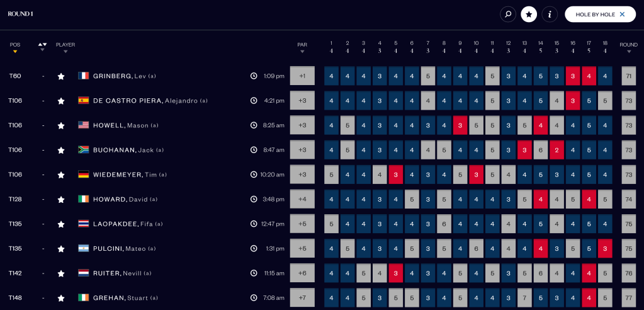This screenshot has height=310, width=644.
Task: Open the leaderboard search icon
Action: (508, 14)
